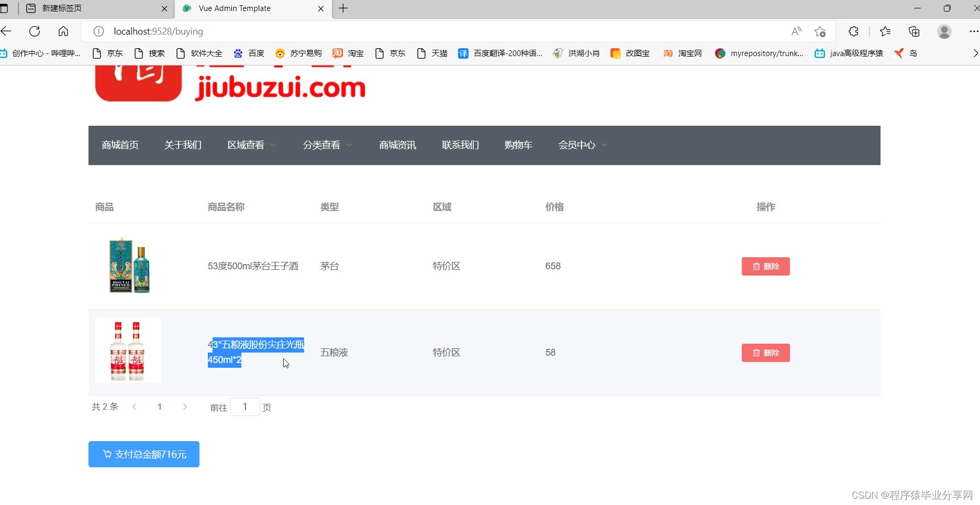Open 商城资讯 navigation item

pos(398,145)
